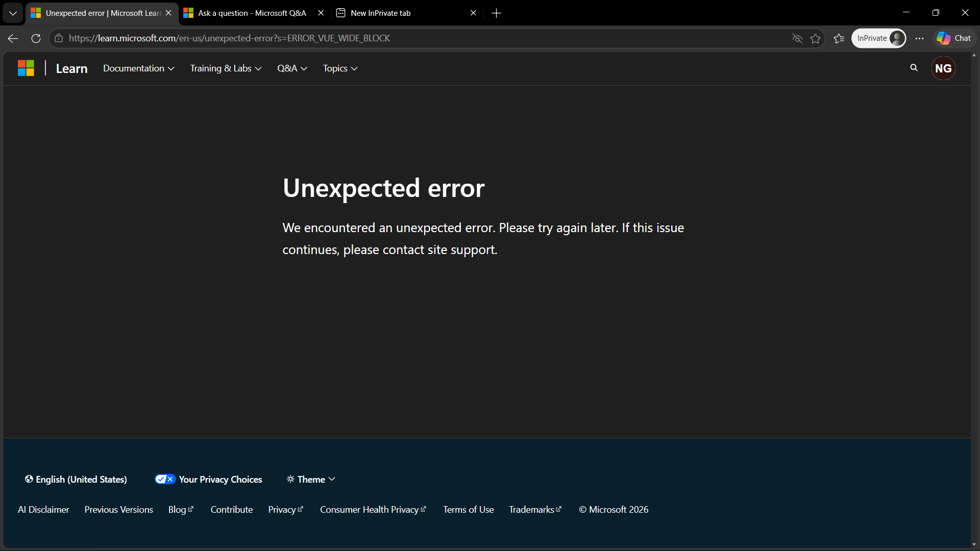Image resolution: width=980 pixels, height=551 pixels.
Task: Switch to New InPrivate tab
Action: click(x=380, y=13)
